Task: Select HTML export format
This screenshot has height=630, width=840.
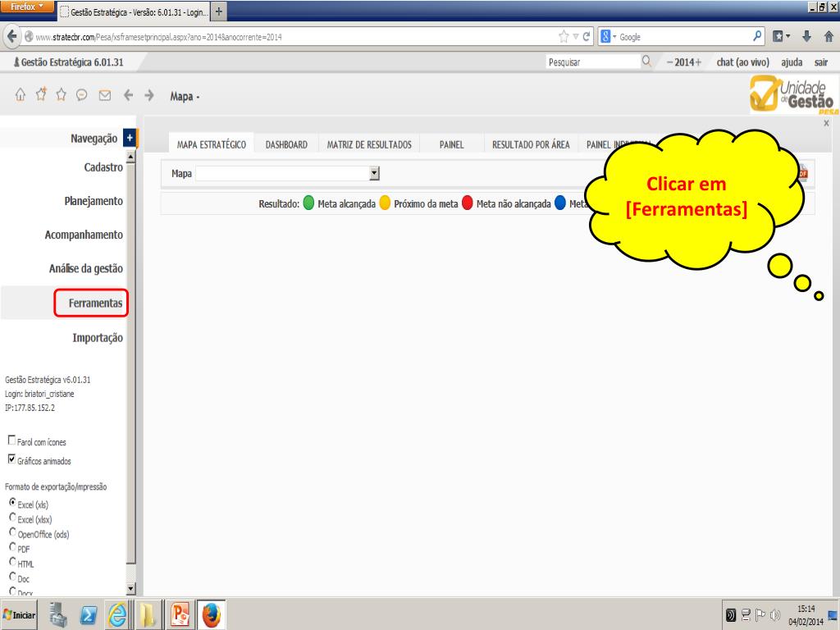Action: pyautogui.click(x=12, y=562)
